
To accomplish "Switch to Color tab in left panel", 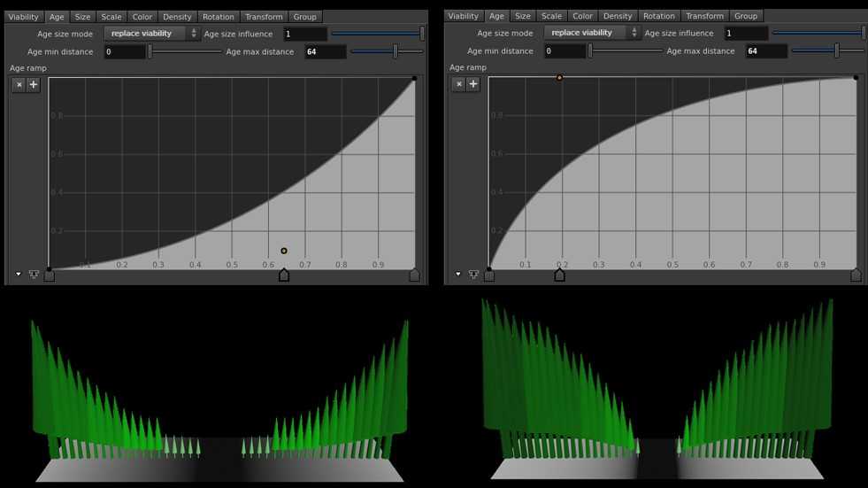I will (142, 17).
